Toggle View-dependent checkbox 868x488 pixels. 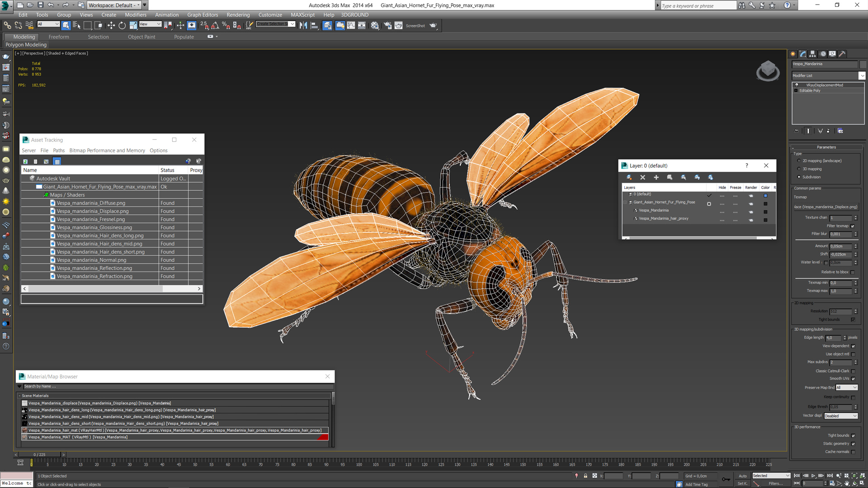[853, 346]
